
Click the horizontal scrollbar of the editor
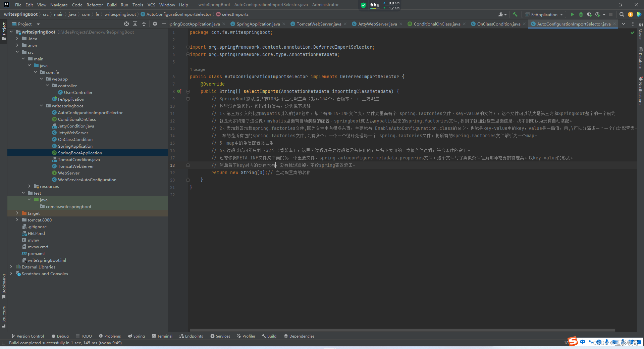(402, 330)
